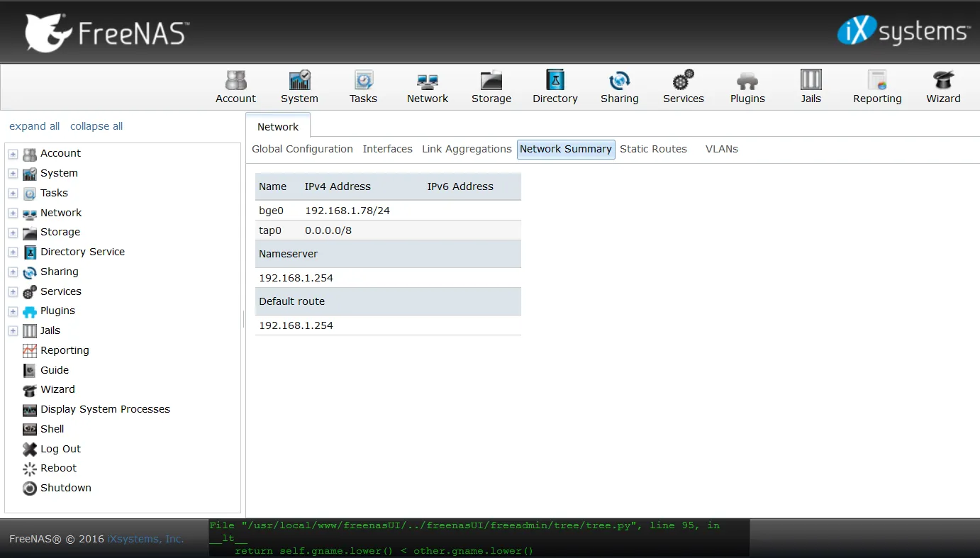Screen dimensions: 980x558
Task: Expand the Jails tree node
Action: (x=13, y=330)
